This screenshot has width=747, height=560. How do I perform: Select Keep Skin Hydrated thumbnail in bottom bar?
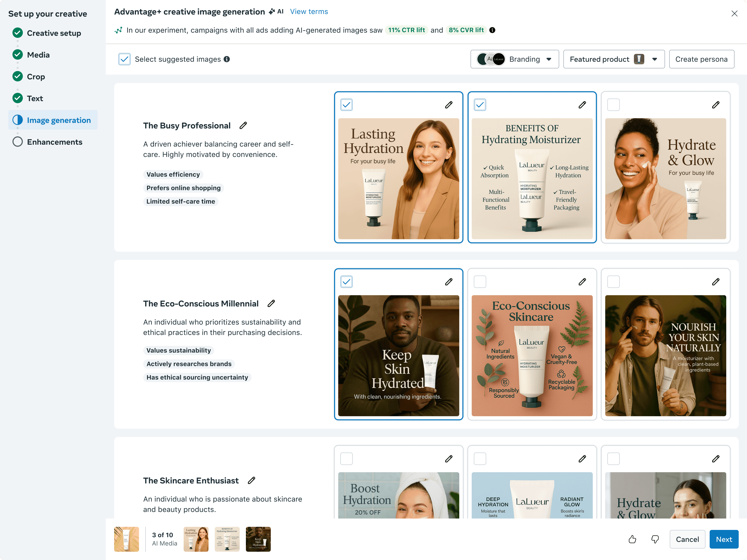tap(258, 540)
